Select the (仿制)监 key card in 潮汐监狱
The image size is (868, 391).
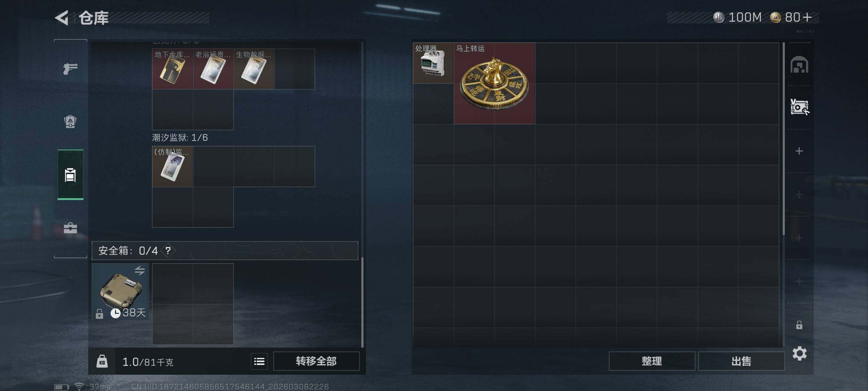pyautogui.click(x=173, y=167)
